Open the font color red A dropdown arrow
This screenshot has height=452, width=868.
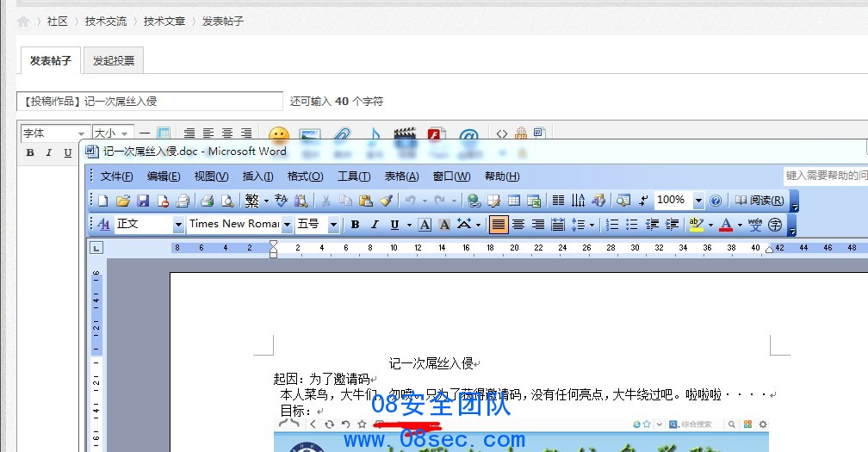[740, 225]
